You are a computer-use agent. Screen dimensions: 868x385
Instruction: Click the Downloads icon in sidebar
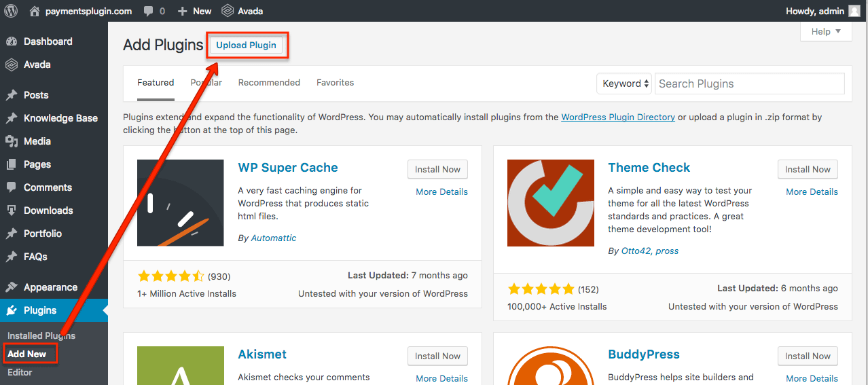[x=12, y=210]
